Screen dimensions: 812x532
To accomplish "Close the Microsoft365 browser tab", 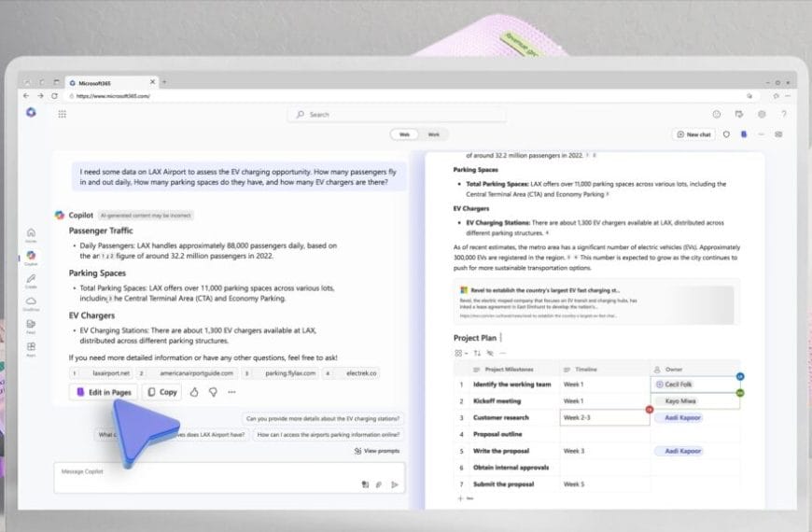I will tap(153, 82).
